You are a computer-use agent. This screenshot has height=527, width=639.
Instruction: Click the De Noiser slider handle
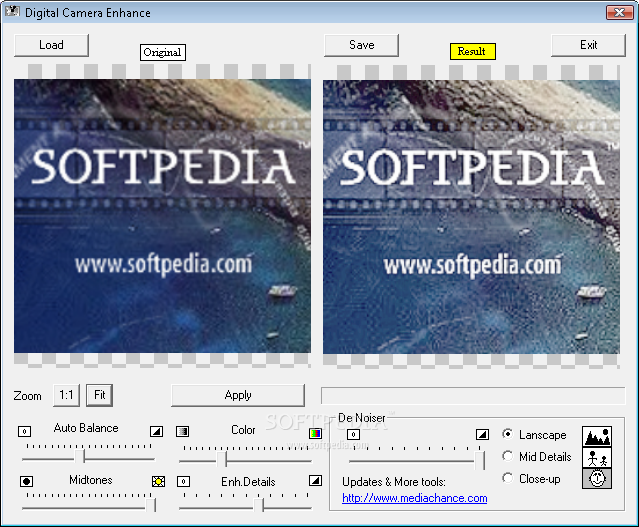(x=480, y=459)
